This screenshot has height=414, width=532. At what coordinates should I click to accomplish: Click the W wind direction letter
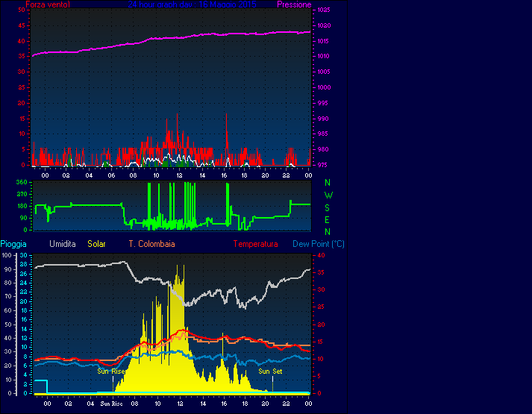328,195
